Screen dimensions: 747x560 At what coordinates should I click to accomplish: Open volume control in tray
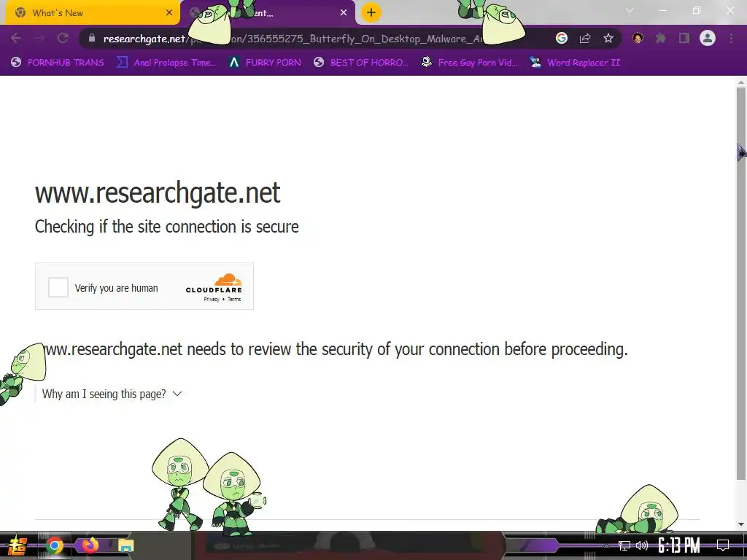click(642, 545)
